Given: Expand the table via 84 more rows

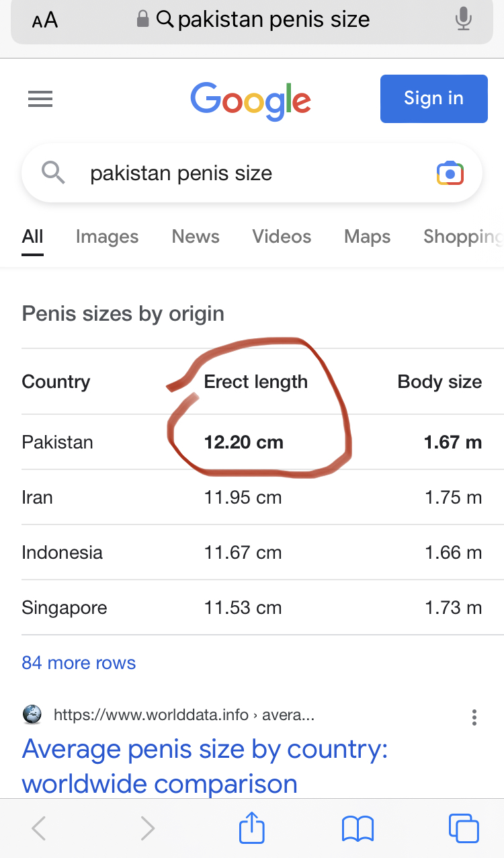Looking at the screenshot, I should [x=79, y=663].
